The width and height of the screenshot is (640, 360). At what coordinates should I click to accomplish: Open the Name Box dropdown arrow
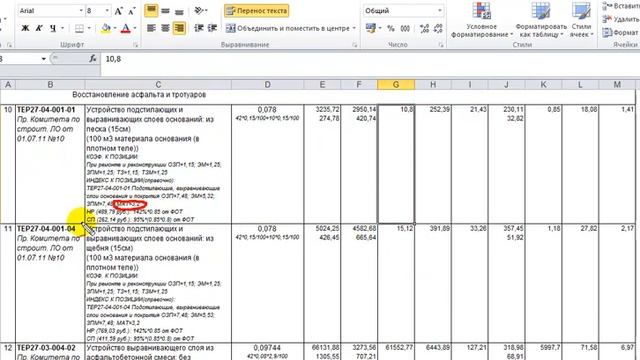click(44, 59)
